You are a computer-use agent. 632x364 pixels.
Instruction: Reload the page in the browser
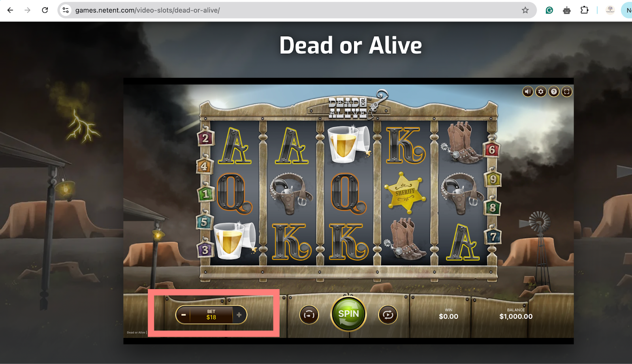coord(45,10)
